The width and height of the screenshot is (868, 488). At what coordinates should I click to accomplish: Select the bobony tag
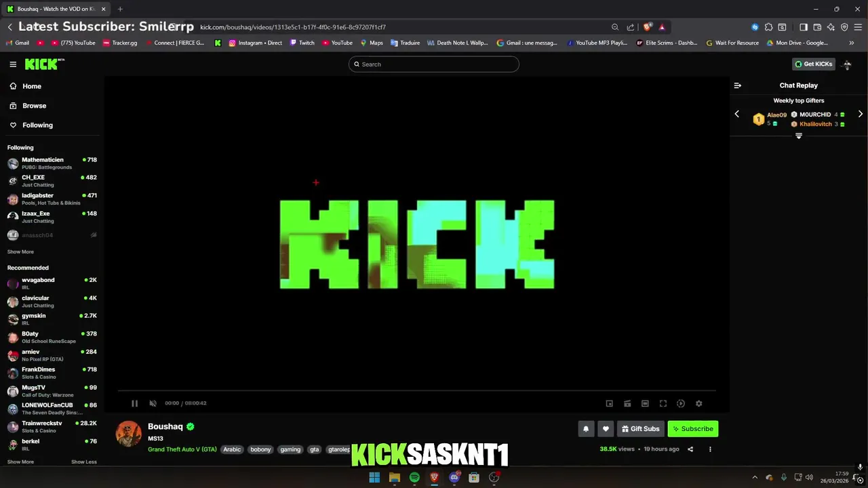(260, 449)
